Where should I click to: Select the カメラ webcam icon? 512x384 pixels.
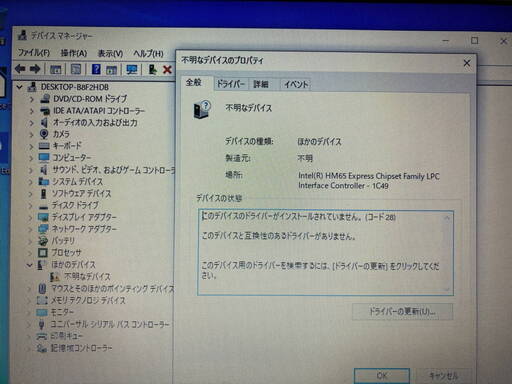tap(44, 134)
